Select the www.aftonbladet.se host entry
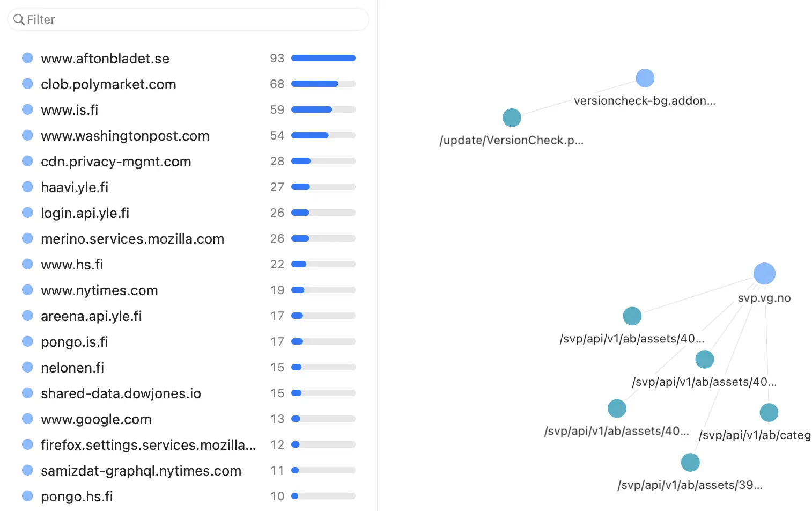 click(189, 58)
